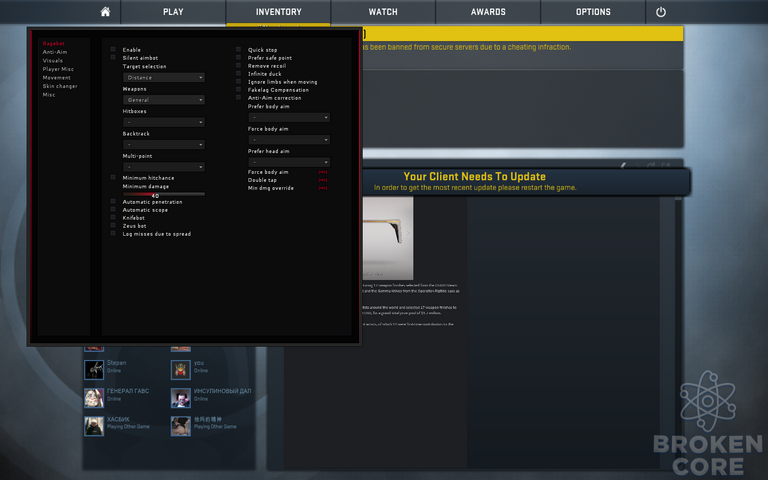Switch to the AWARDS tab
This screenshot has width=768, height=480.
488,12
